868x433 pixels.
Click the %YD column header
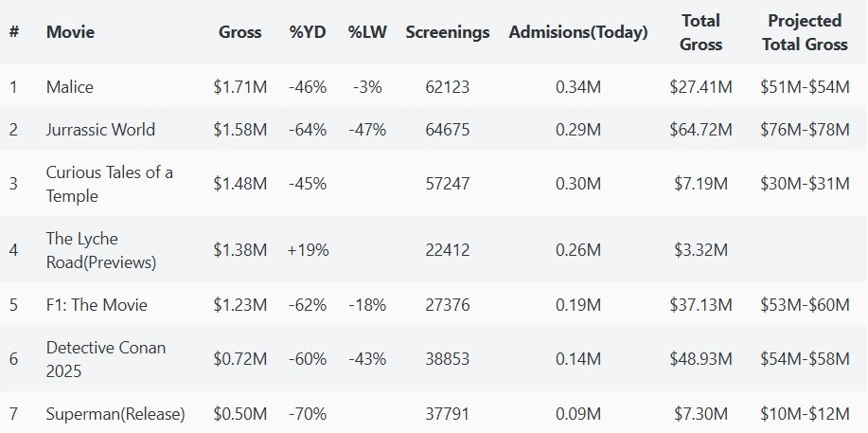coord(308,32)
